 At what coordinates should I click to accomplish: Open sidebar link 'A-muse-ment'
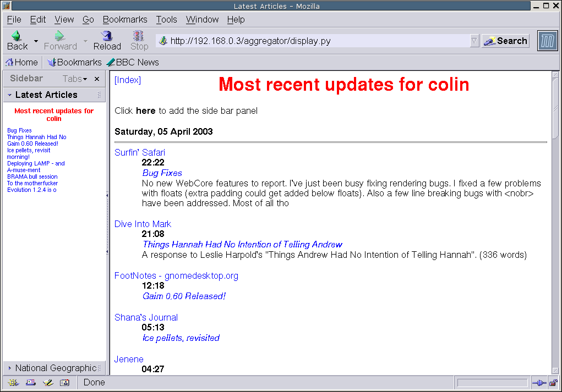click(x=24, y=170)
